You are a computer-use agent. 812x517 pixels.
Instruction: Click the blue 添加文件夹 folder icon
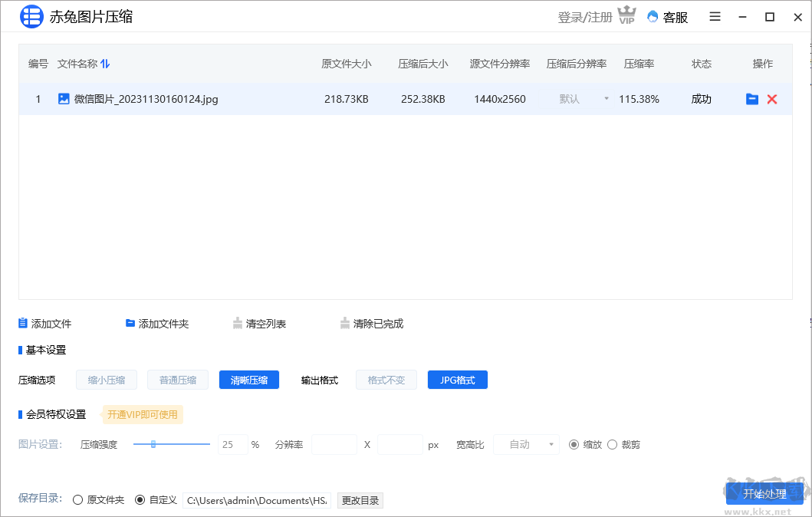pyautogui.click(x=130, y=323)
